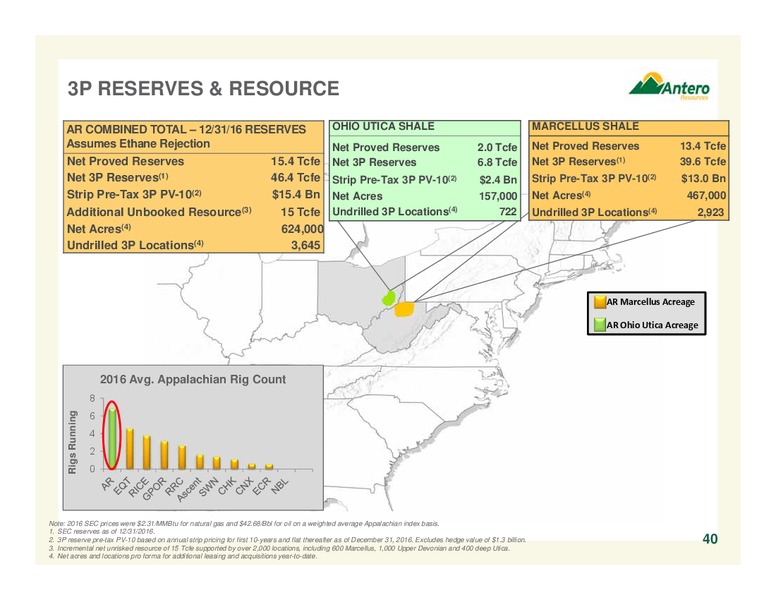Click the green Ohio Utica acreage area on map
Image resolution: width=776 pixels, height=600 pixels.
point(389,298)
